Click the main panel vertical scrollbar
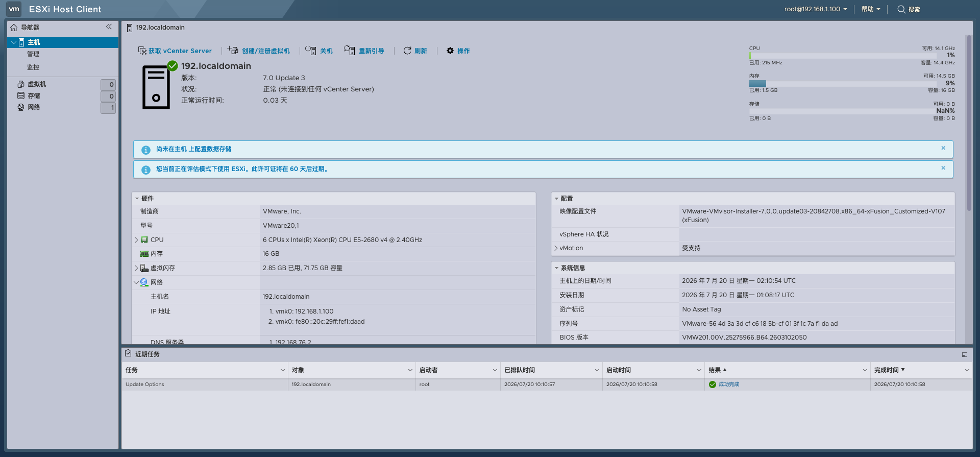Screen dimensions: 980x457 click(x=969, y=123)
